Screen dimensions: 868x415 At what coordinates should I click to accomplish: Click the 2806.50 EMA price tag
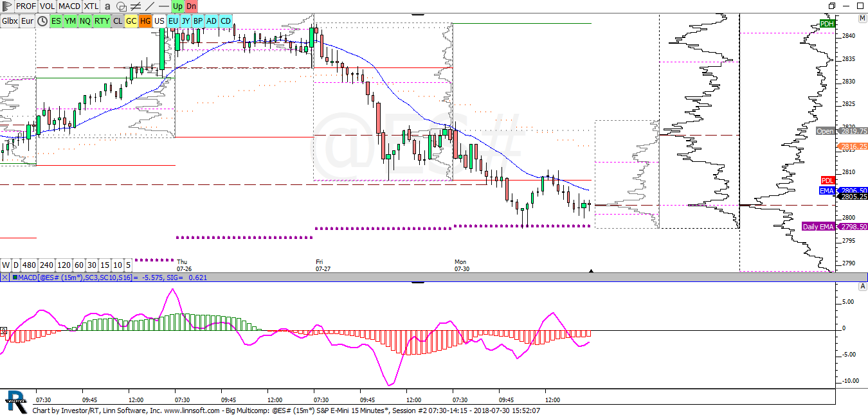click(x=854, y=191)
